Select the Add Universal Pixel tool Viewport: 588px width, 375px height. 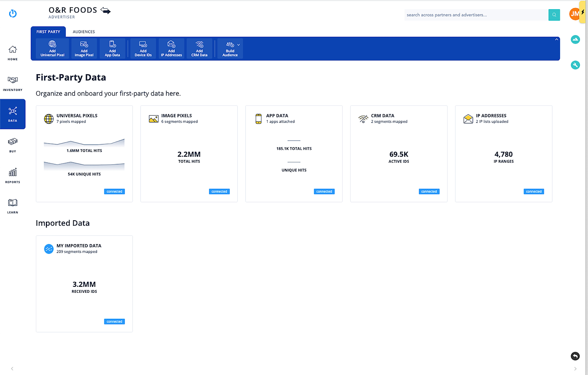tap(52, 48)
